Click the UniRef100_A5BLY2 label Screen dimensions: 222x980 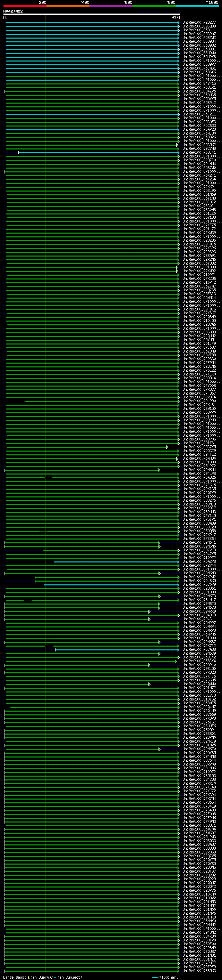tap(199, 657)
